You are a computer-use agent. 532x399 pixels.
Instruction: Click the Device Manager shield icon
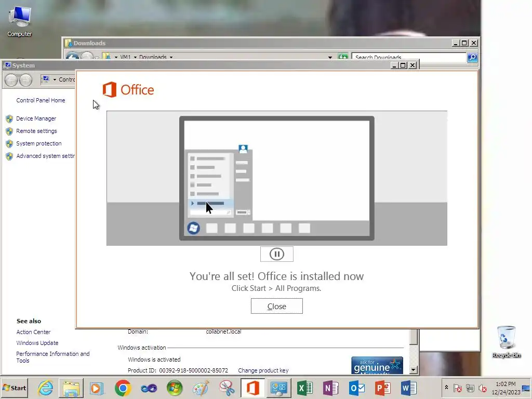point(9,119)
